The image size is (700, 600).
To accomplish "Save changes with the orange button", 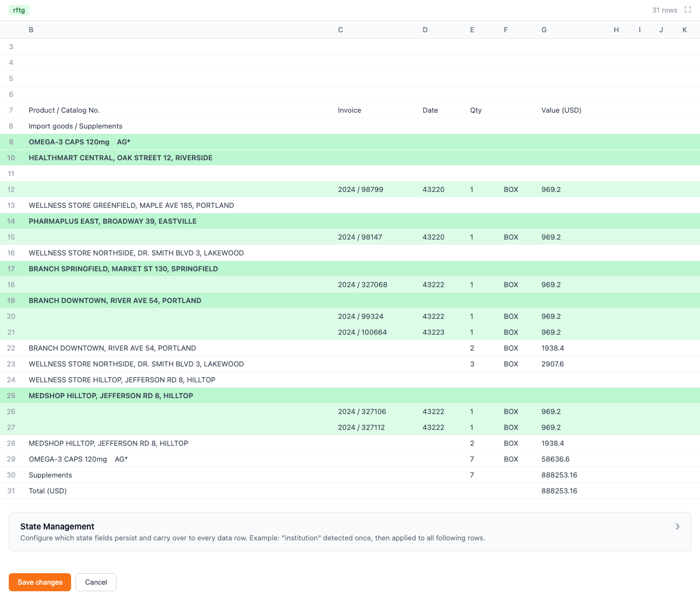I will click(x=39, y=582).
